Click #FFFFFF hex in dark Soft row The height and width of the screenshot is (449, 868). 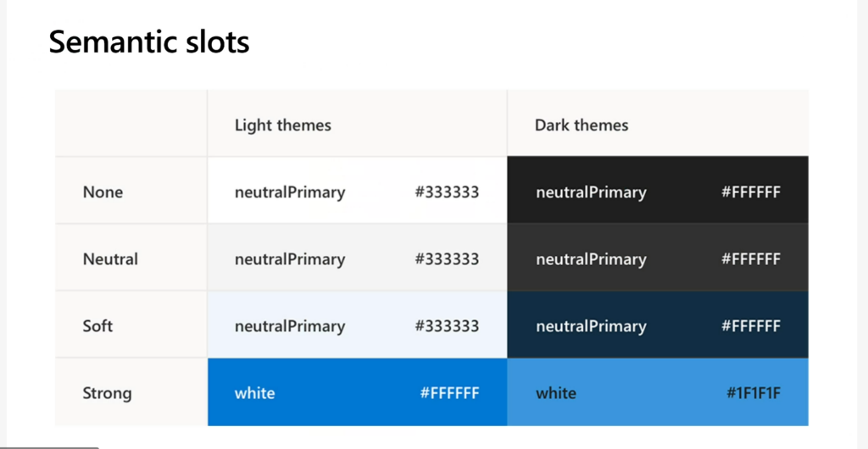pos(751,326)
